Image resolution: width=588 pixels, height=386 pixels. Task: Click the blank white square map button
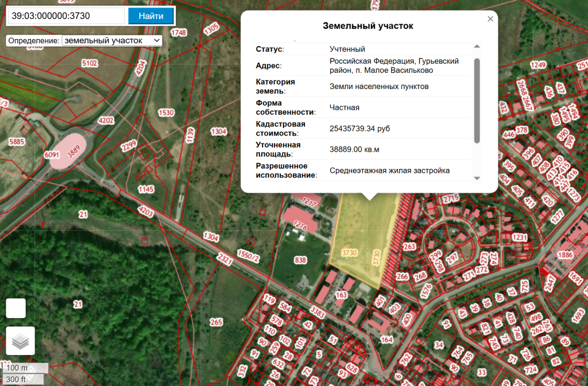tap(16, 308)
